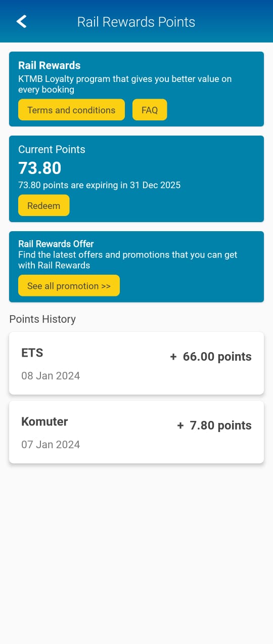
Task: Tap the 07 Jan 2024 date
Action: 51,445
